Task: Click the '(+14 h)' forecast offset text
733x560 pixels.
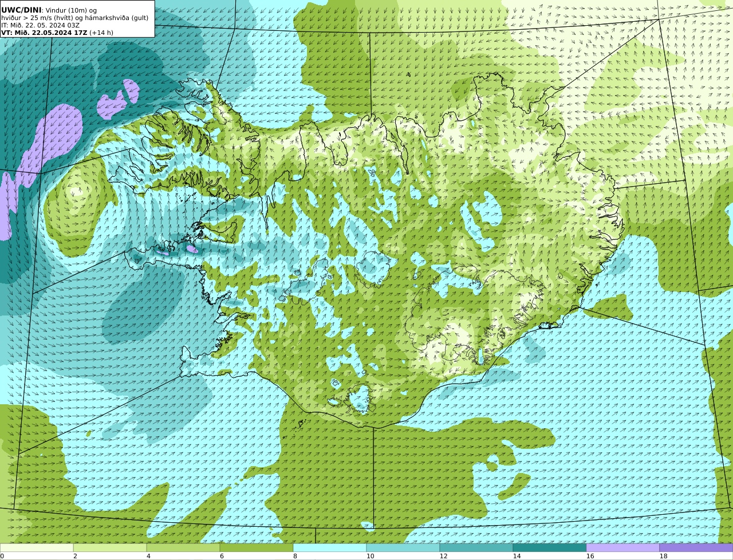Action: [101, 33]
